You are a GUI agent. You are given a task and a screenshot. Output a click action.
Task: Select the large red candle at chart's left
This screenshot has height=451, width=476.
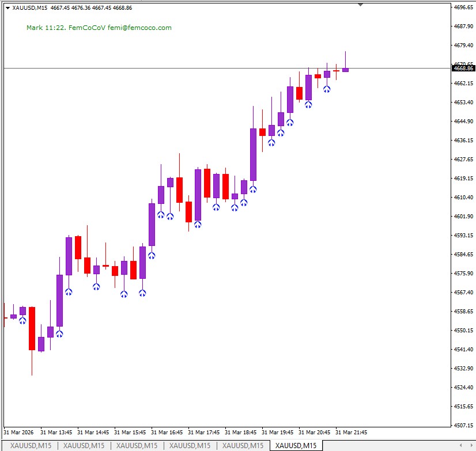point(32,328)
